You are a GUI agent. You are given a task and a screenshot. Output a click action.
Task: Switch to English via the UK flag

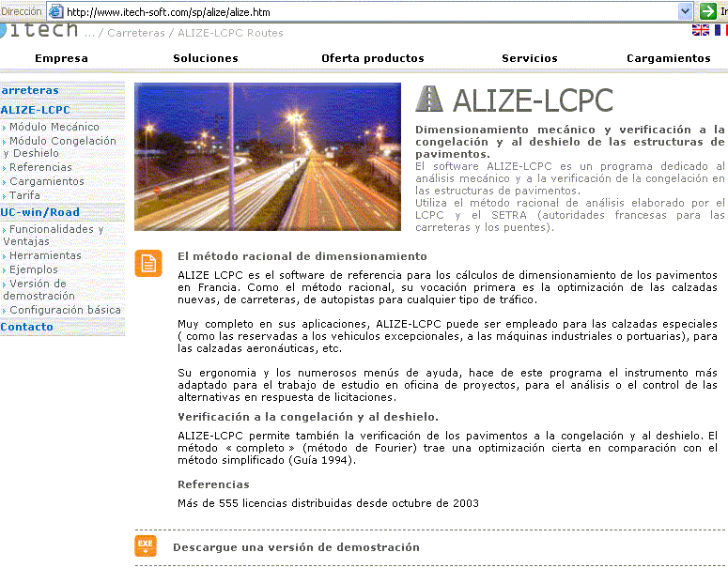coord(700,30)
